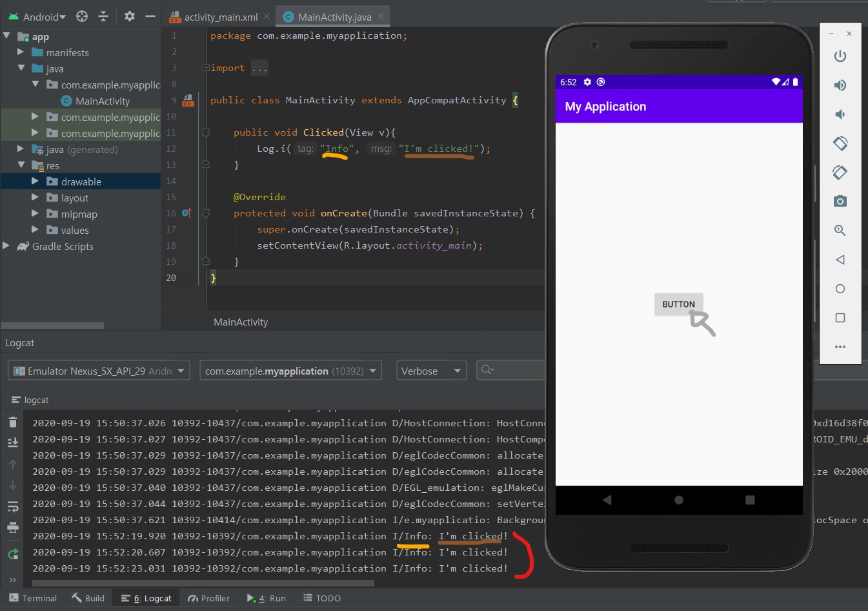Move up the stack trace in logcat

pyautogui.click(x=13, y=464)
